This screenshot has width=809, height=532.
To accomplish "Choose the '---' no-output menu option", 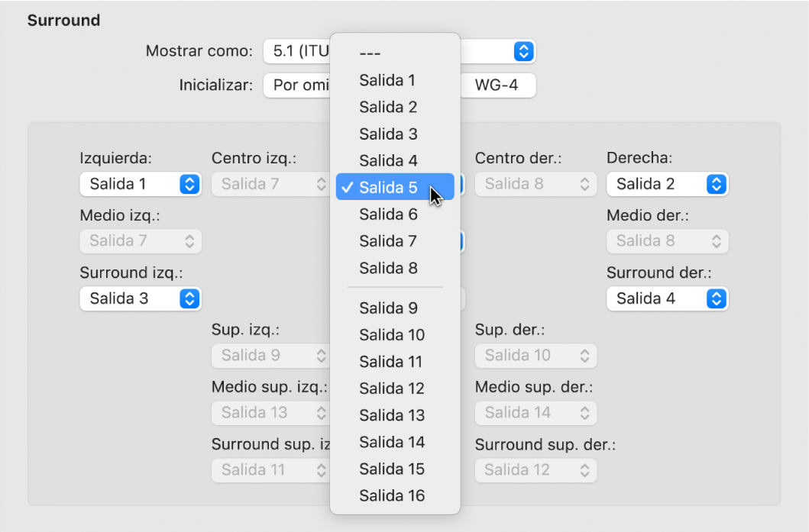I will pos(370,53).
